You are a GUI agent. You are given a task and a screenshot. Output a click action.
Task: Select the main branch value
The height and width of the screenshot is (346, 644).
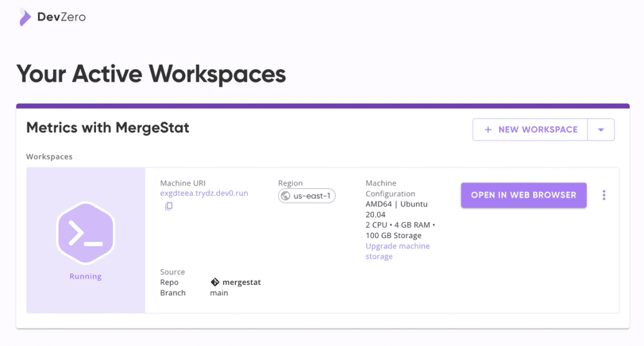[x=219, y=293]
